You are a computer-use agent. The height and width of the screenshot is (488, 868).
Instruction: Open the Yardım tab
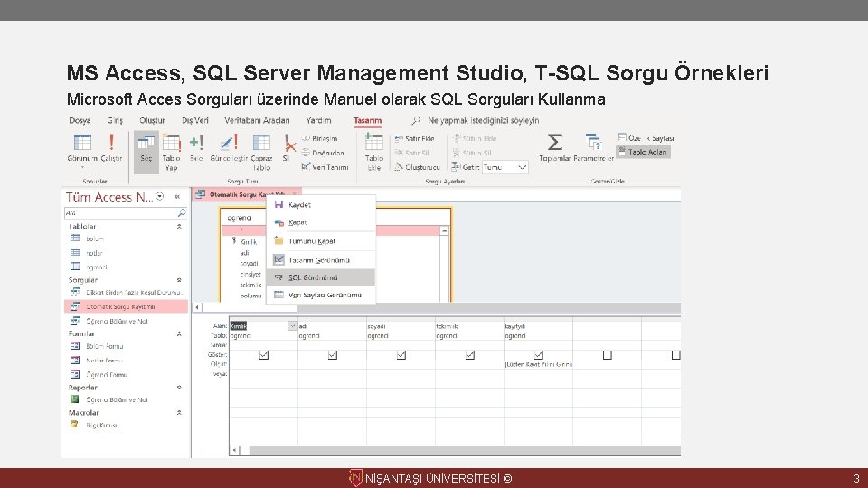coord(318,120)
